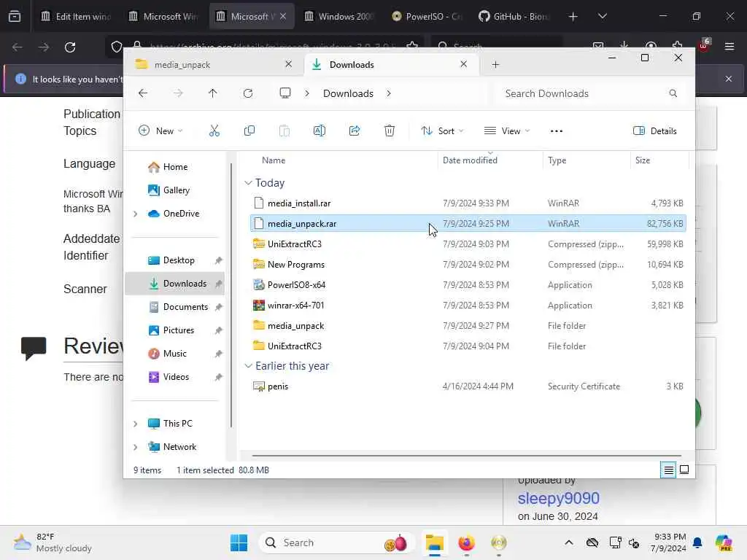Select New Programs compressed folder
This screenshot has width=747, height=560.
(x=468, y=265)
